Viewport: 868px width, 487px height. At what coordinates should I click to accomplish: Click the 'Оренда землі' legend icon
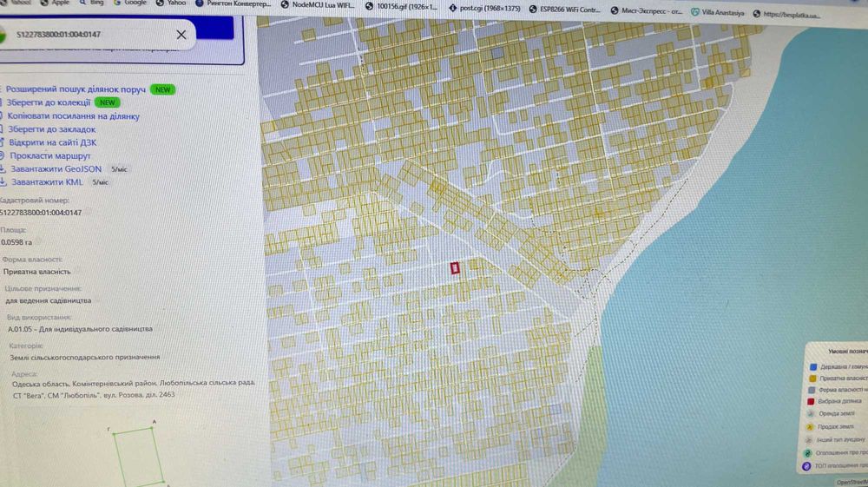point(811,413)
